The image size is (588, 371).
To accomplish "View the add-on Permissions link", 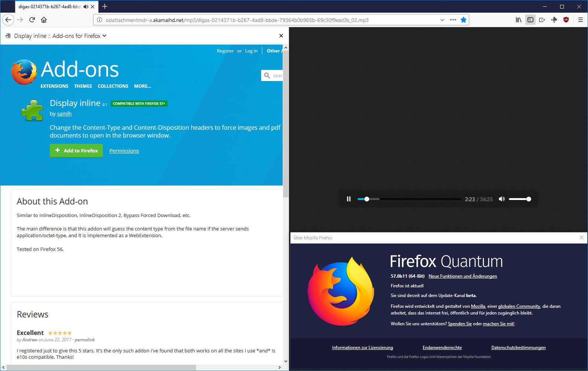I will click(124, 151).
